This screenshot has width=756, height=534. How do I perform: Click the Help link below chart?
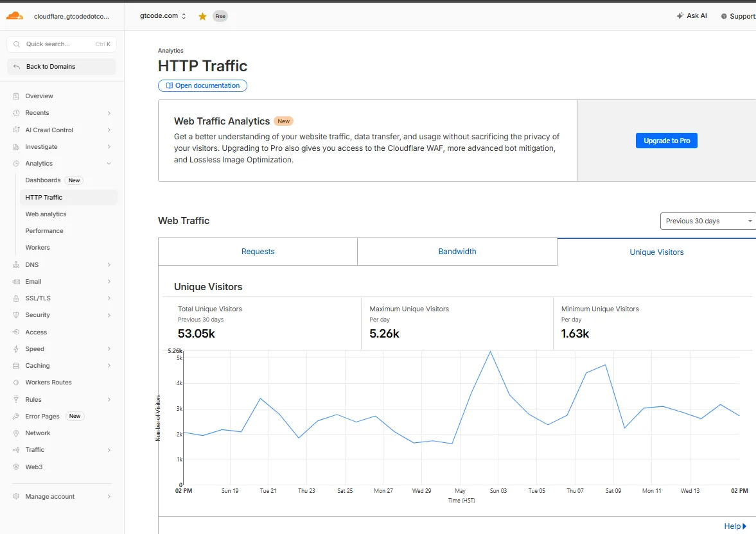coord(735,526)
